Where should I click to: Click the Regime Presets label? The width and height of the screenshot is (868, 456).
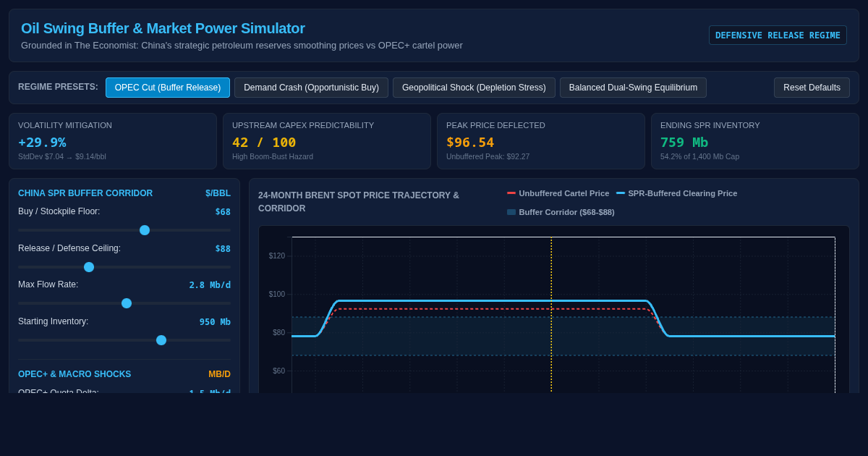[x=58, y=87]
